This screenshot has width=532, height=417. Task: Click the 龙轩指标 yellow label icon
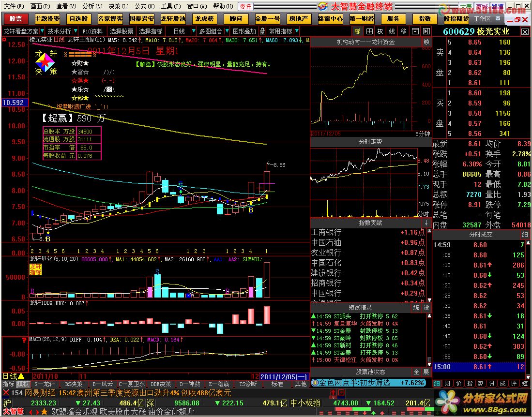[x=35, y=269]
